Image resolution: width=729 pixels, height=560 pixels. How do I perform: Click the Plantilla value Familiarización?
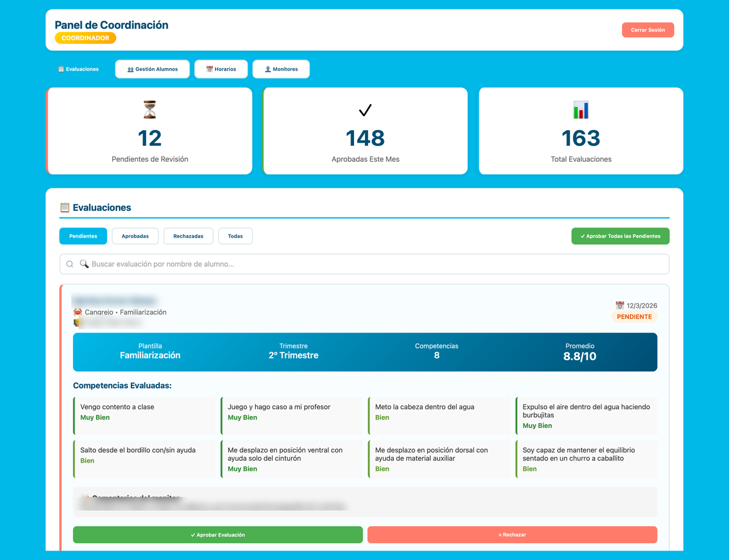coord(150,355)
